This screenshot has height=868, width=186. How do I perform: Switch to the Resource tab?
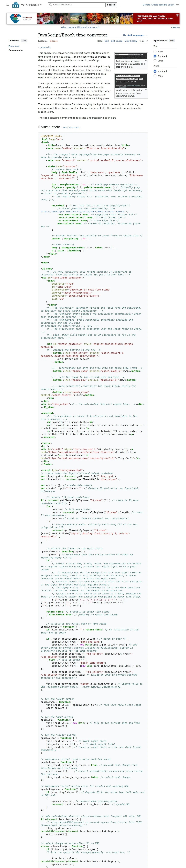click(x=43, y=41)
